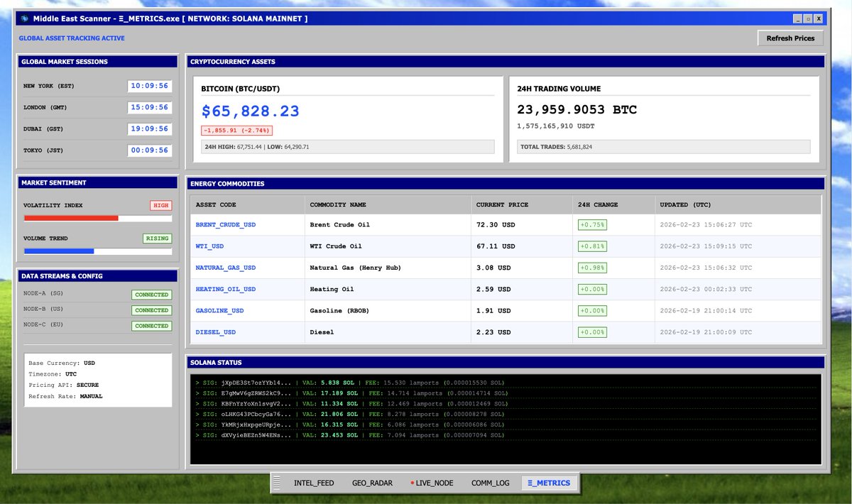852x504 pixels.
Task: Click the Base Currency: USD setting
Action: [62, 363]
